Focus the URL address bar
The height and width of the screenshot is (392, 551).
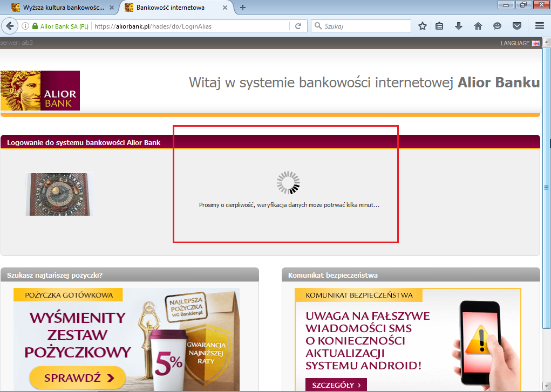point(190,26)
